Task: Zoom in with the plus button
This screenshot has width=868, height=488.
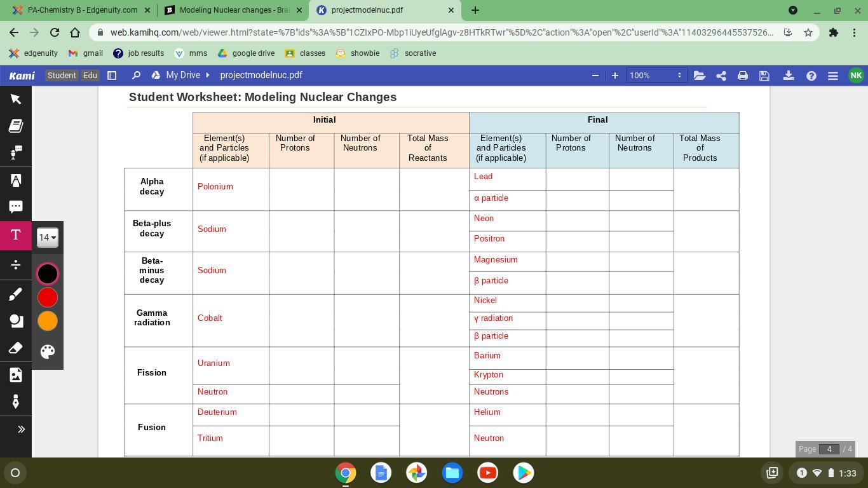Action: [615, 76]
